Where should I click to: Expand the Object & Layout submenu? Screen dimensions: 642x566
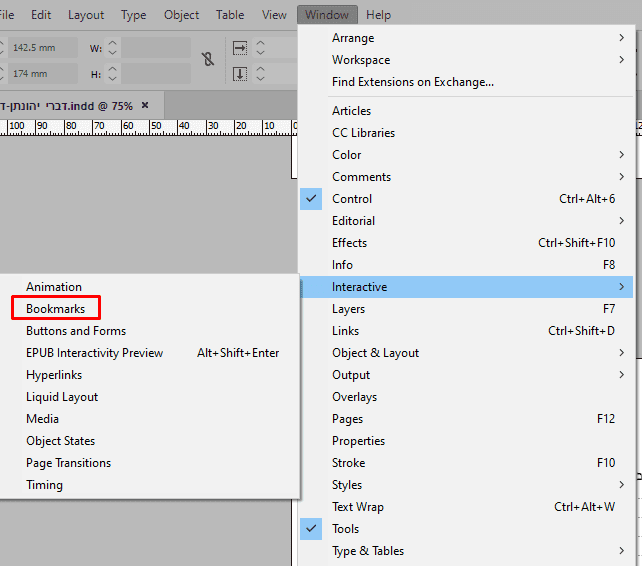point(466,353)
